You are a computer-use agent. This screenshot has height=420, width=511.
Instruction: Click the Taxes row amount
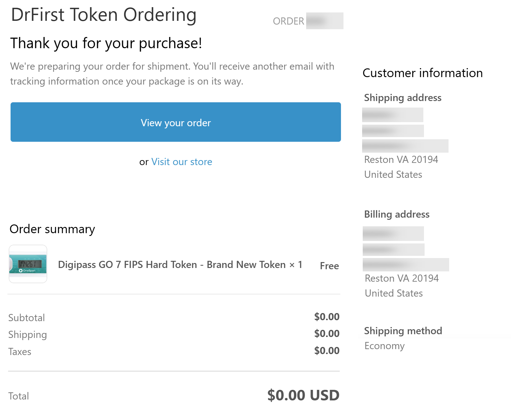(327, 351)
